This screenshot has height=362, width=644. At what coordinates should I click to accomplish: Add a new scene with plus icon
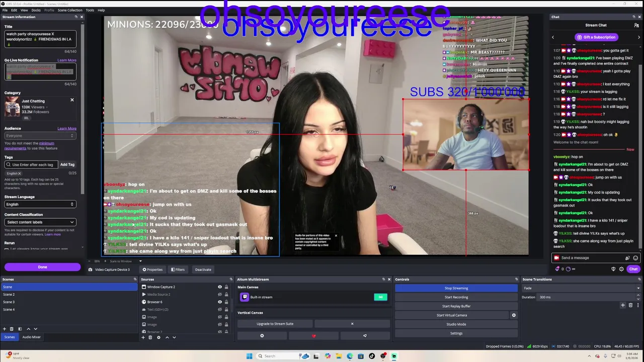click(5, 329)
